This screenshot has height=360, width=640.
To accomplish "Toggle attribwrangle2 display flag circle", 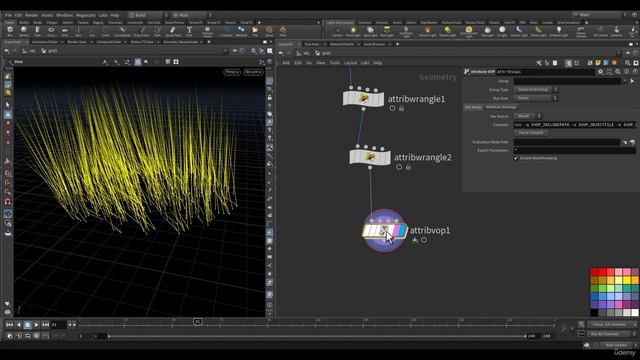I will [399, 167].
